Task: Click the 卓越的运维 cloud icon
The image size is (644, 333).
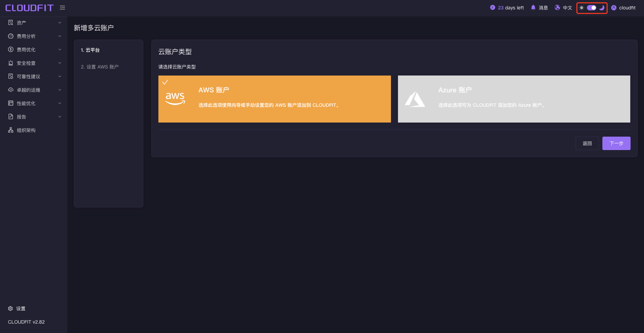Action: click(11, 90)
